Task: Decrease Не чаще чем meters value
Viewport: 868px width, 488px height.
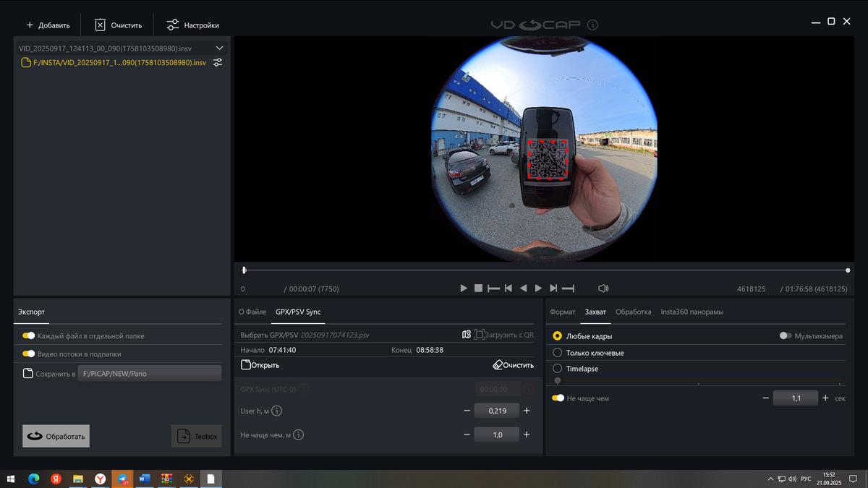Action: pyautogui.click(x=467, y=435)
